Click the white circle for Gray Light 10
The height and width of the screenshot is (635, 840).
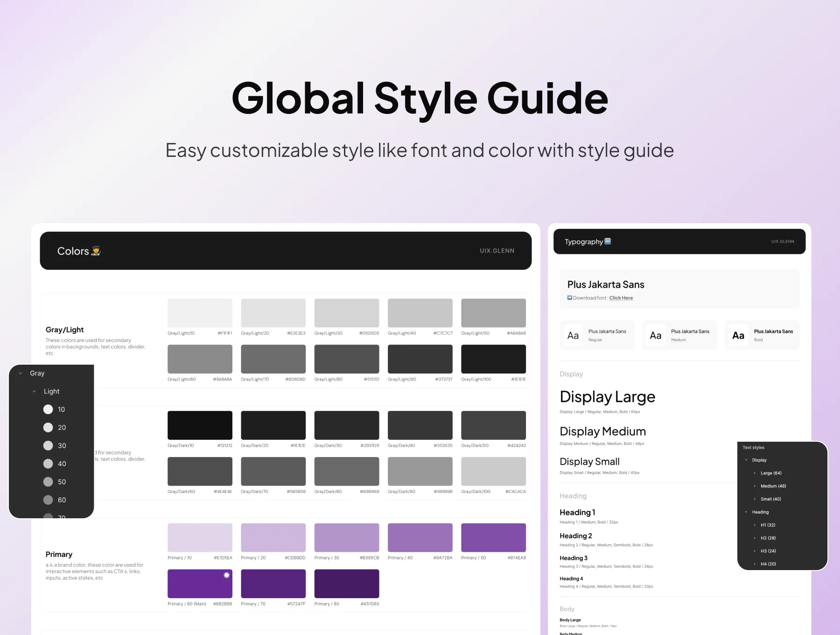point(48,409)
